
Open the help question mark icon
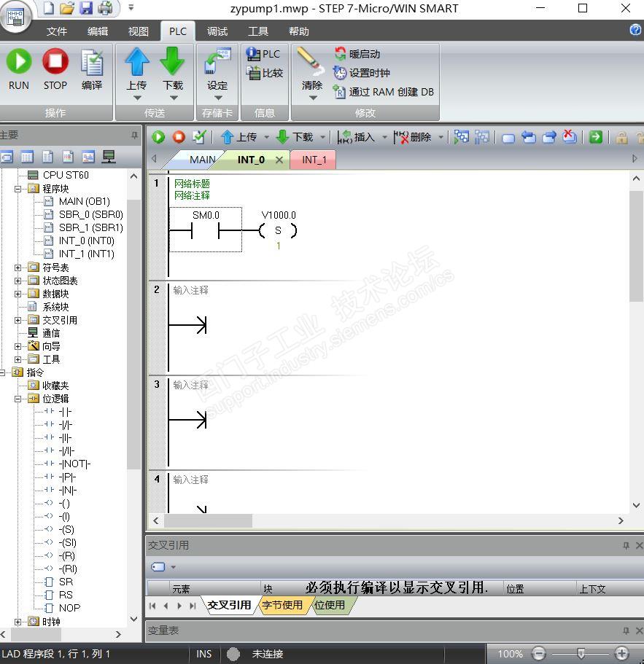coord(635,30)
